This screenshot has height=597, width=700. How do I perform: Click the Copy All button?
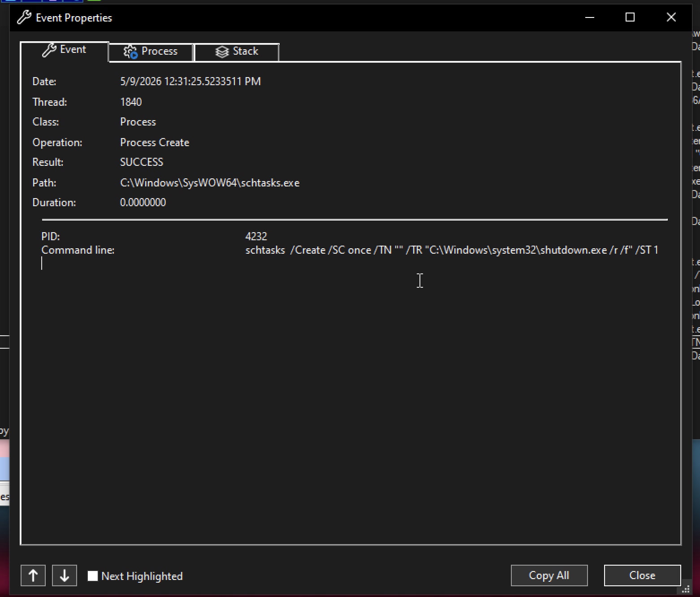549,575
